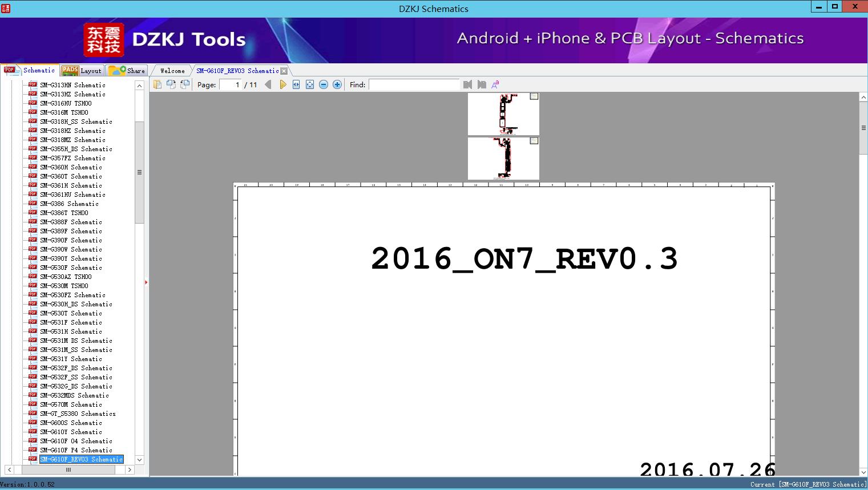
Task: Click the tree horizontal scroll right arrow
Action: coord(130,470)
